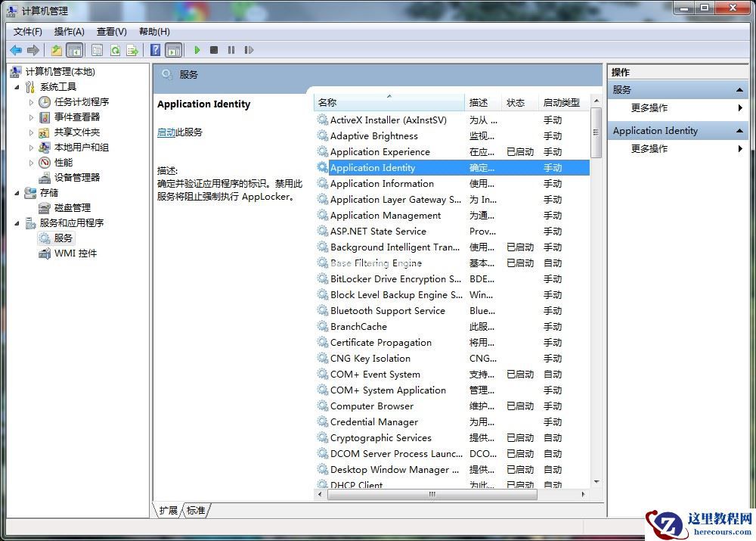Open help using the question mark icon
This screenshot has width=756, height=541.
[x=154, y=50]
